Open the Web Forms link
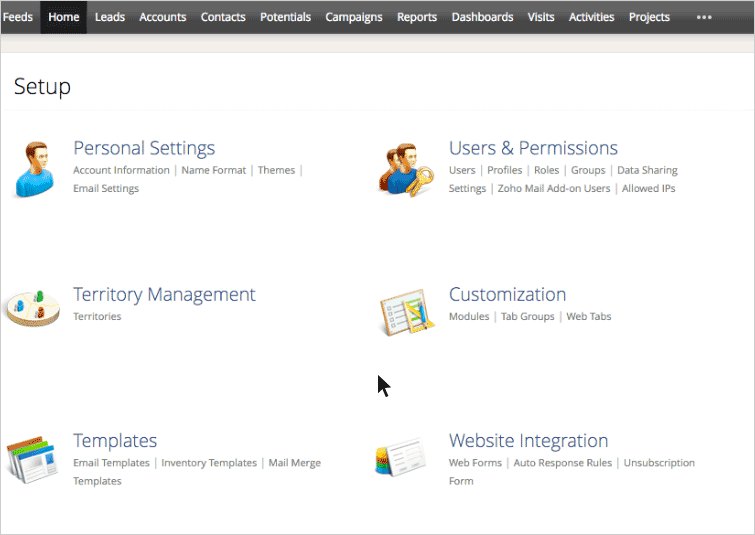Image resolution: width=755 pixels, height=535 pixels. click(474, 463)
